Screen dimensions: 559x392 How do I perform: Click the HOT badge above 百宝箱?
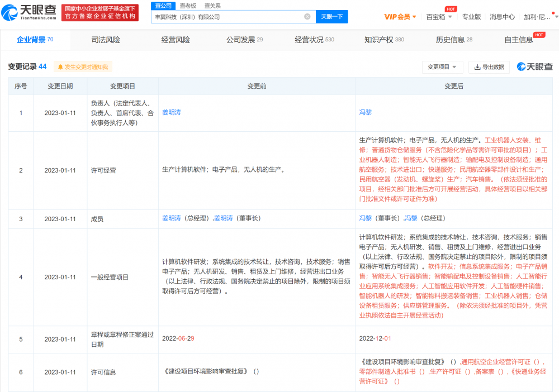click(451, 9)
